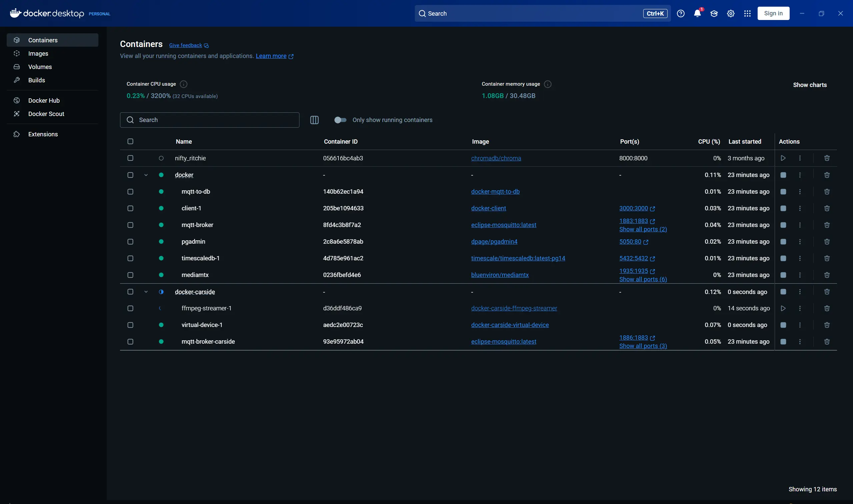Open Builds in the sidebar
The height and width of the screenshot is (504, 853).
[x=52, y=80]
